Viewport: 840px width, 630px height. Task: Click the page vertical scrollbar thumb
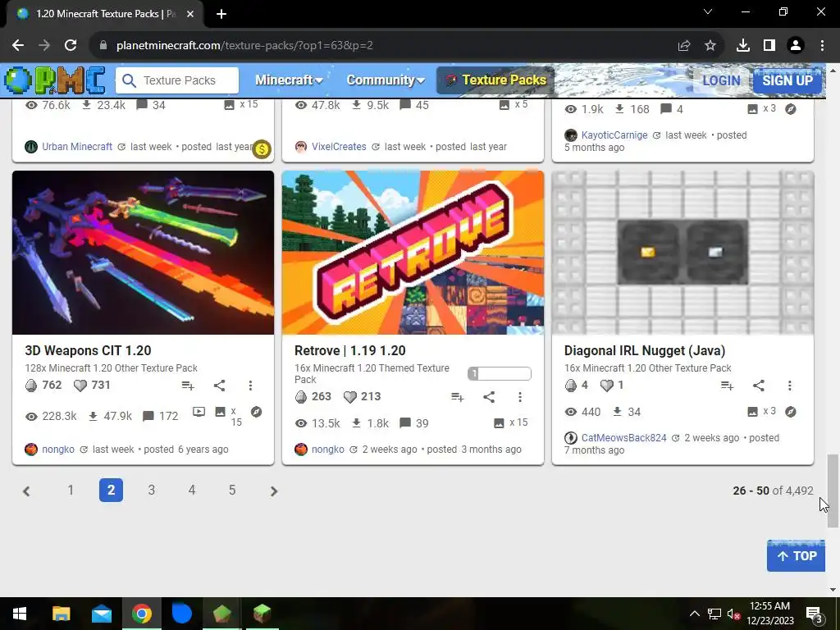[x=832, y=491]
